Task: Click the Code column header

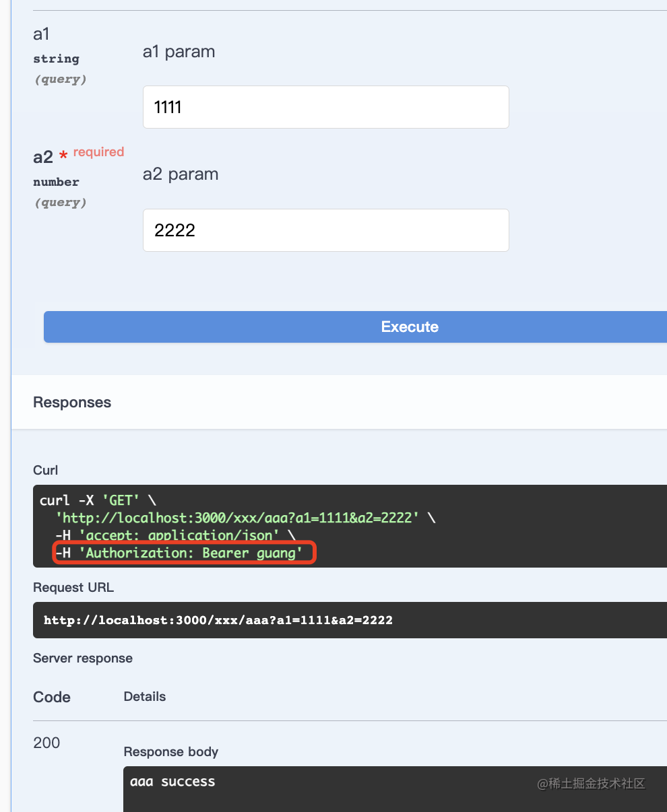Action: pos(52,698)
